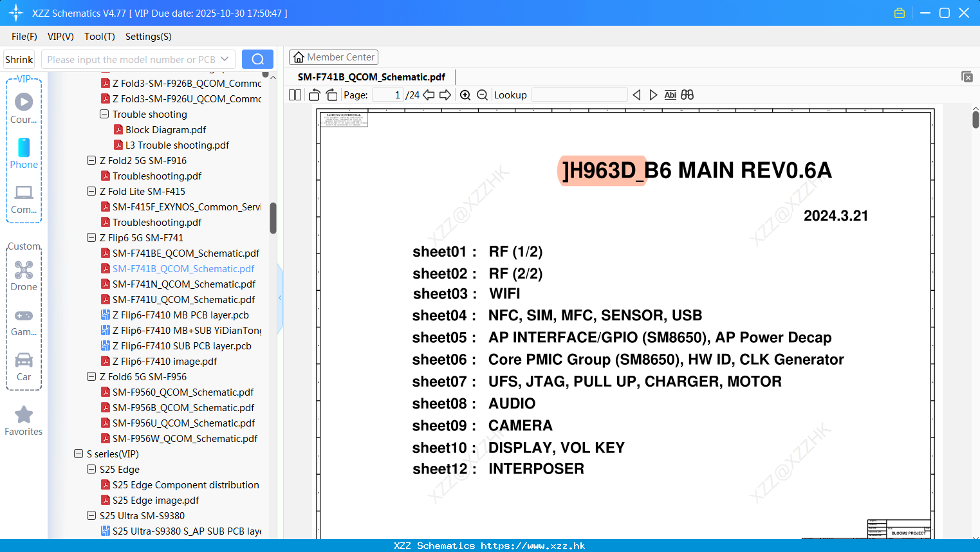This screenshot has width=980, height=552.
Task: Toggle the Abi text match option
Action: [x=670, y=95]
